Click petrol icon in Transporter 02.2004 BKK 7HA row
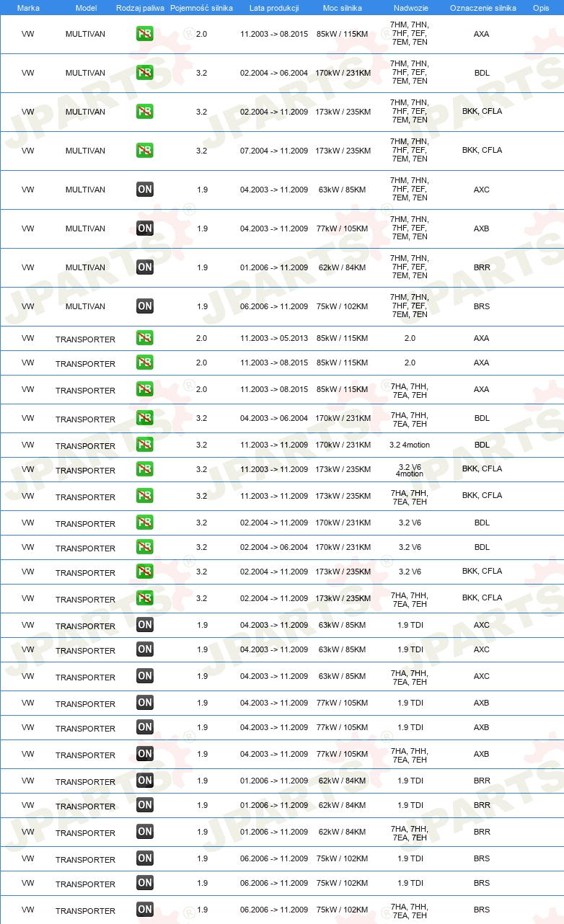 pos(145,598)
